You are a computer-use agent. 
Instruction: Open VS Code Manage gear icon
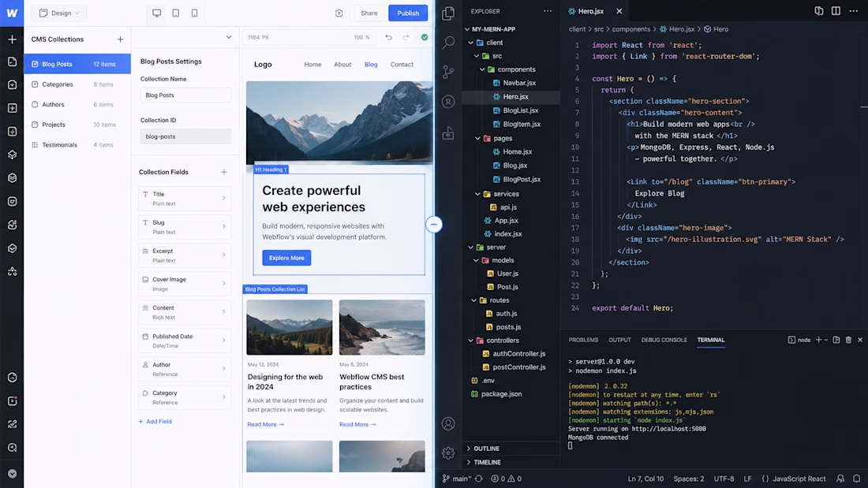pyautogui.click(x=448, y=453)
